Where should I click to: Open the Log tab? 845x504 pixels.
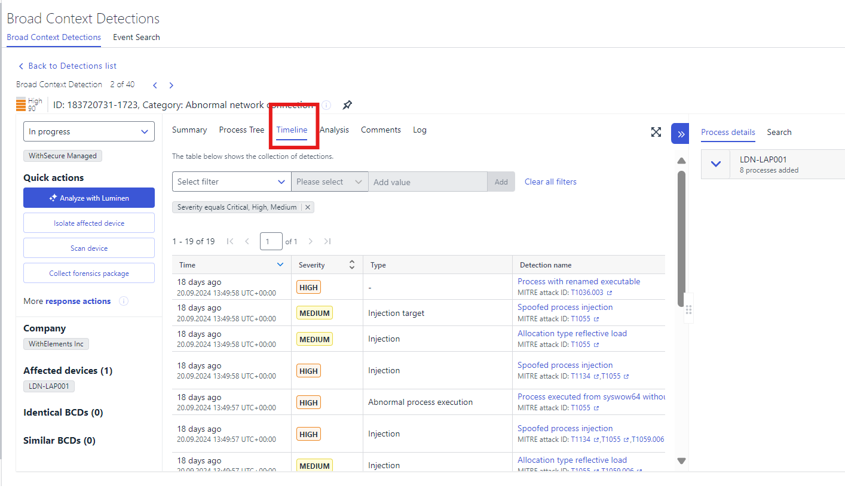[420, 130]
